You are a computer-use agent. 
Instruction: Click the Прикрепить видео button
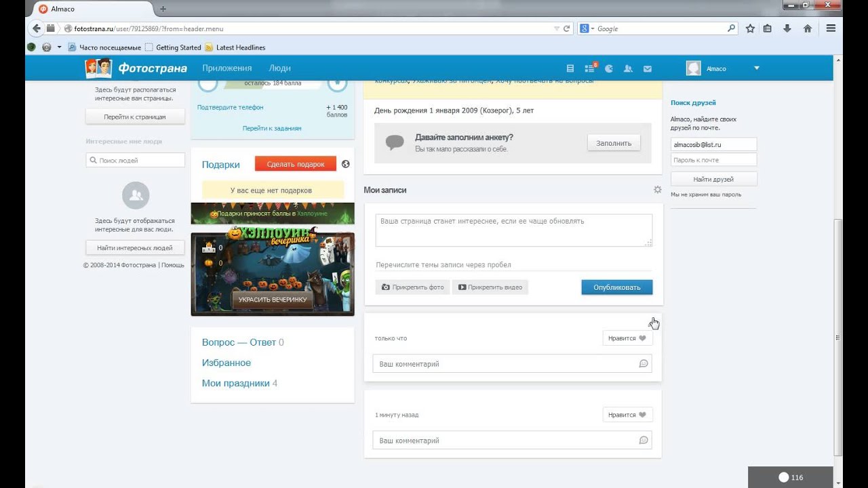click(x=490, y=287)
